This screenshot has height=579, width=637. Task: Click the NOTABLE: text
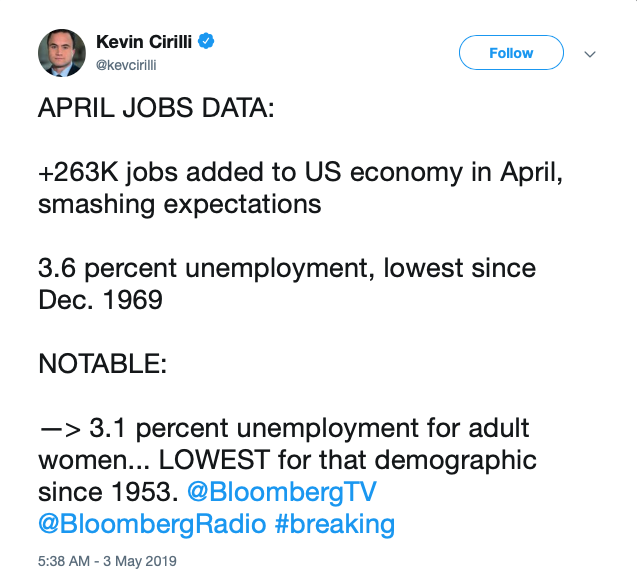(102, 364)
